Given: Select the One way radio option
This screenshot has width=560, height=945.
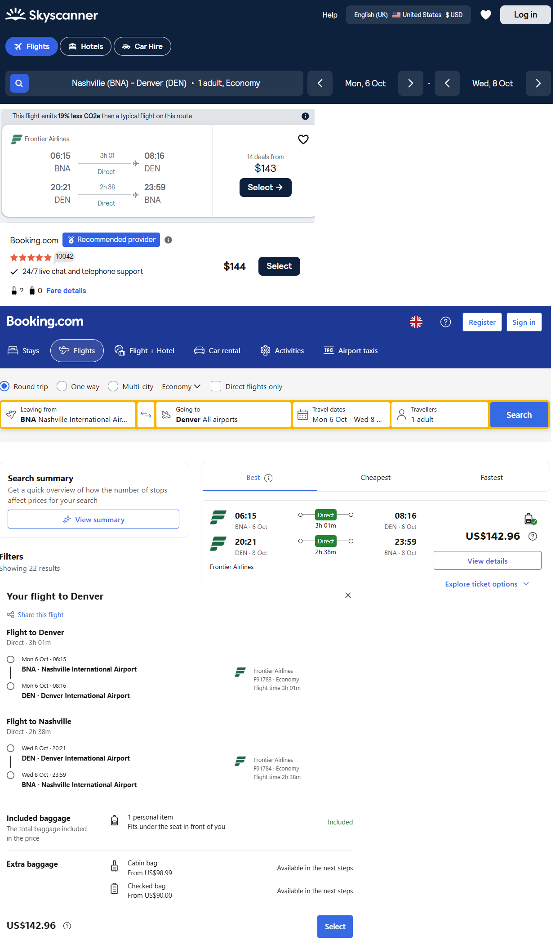Looking at the screenshot, I should pyautogui.click(x=62, y=386).
